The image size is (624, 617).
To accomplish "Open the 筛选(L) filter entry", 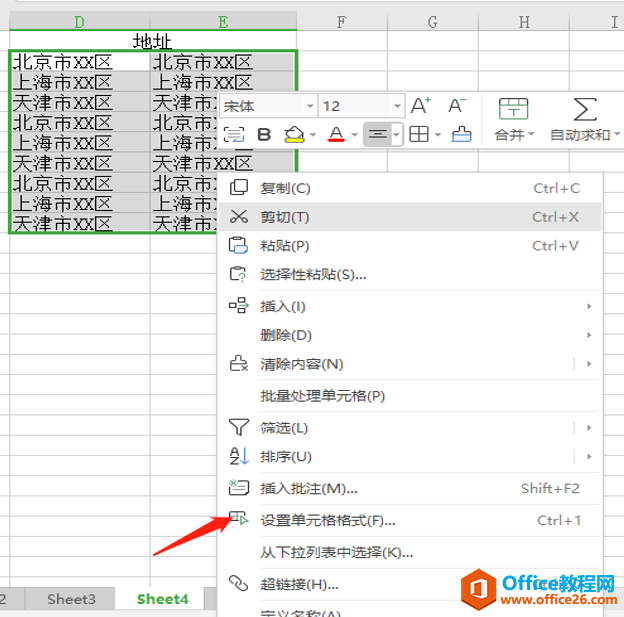I will [410, 428].
